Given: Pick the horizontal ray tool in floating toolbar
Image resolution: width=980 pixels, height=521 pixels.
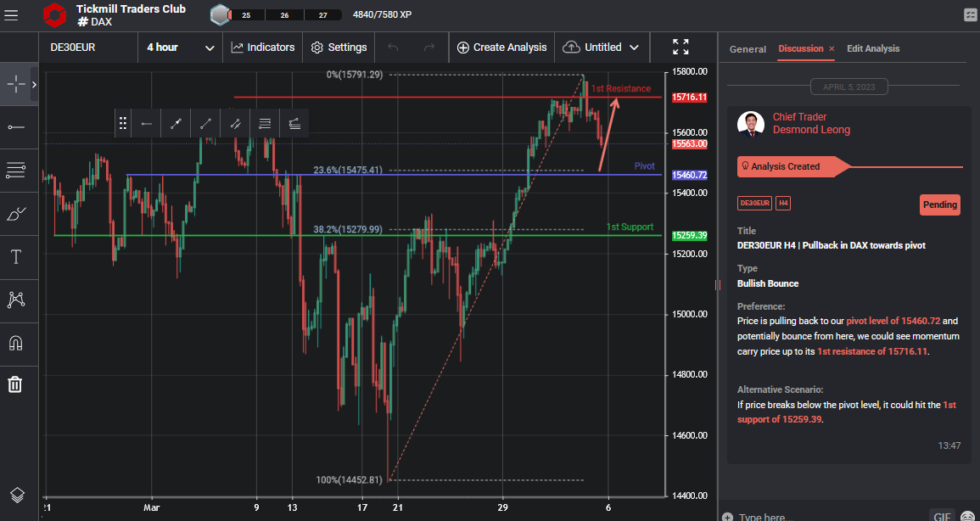Looking at the screenshot, I should [146, 124].
